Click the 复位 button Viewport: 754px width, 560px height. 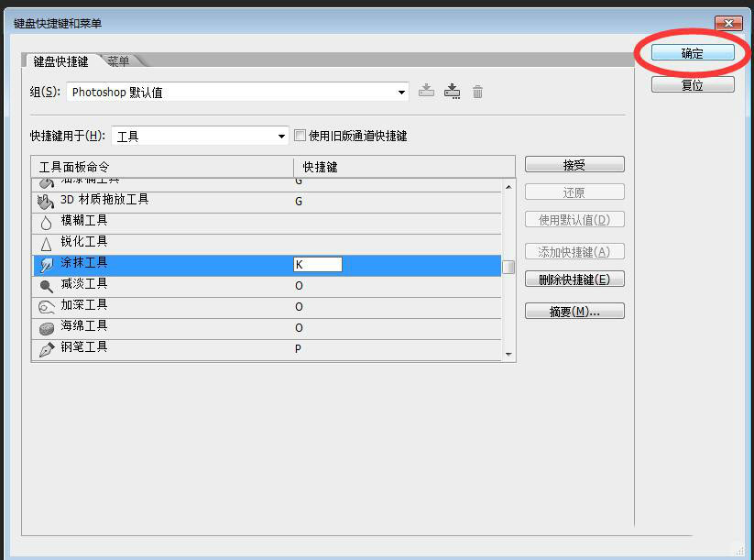coord(693,84)
